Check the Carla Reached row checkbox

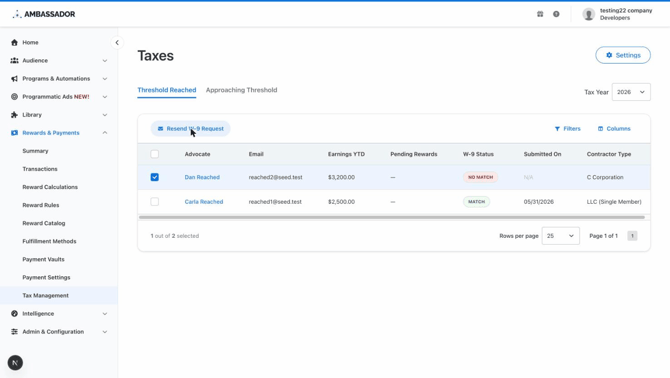tap(155, 202)
